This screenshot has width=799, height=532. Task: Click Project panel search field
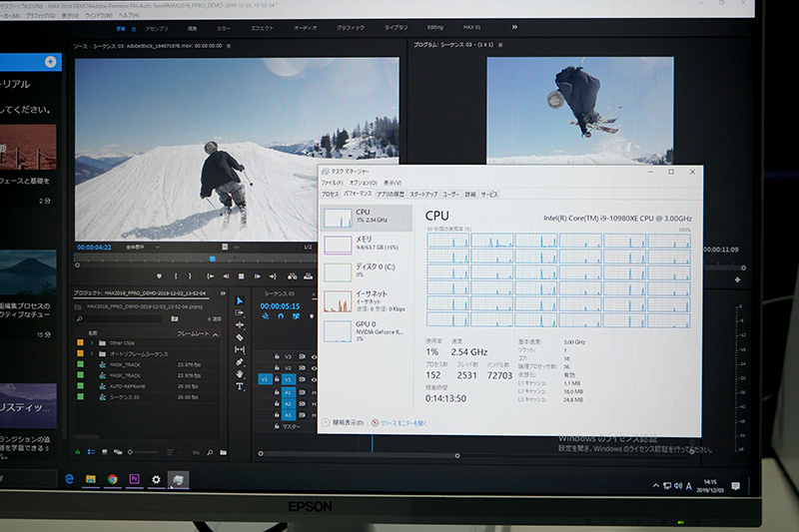119,318
